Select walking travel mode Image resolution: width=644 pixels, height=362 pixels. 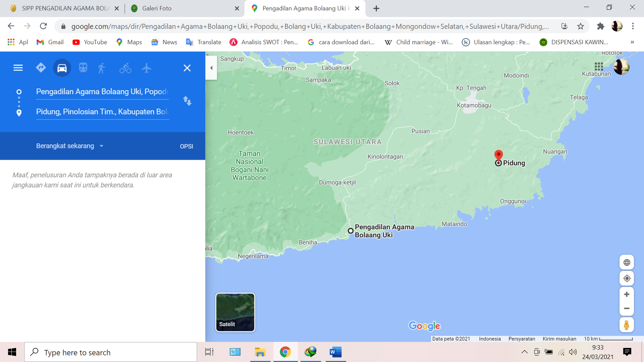click(101, 68)
